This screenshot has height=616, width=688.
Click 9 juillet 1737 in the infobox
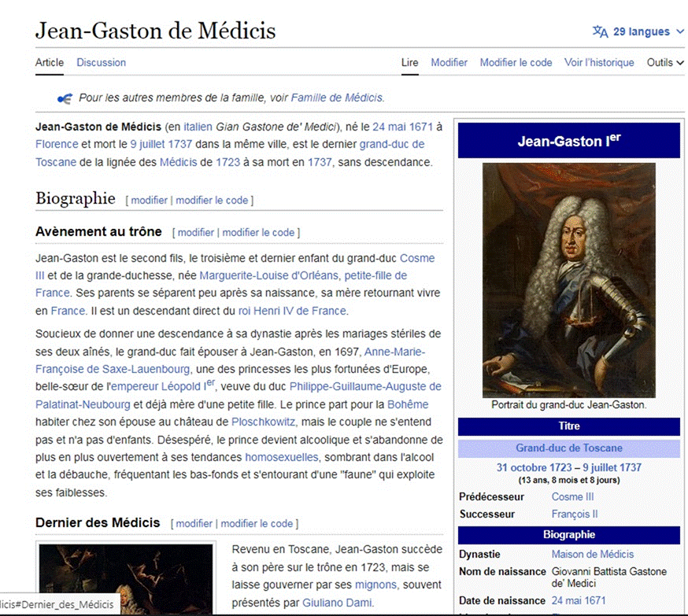(x=612, y=468)
